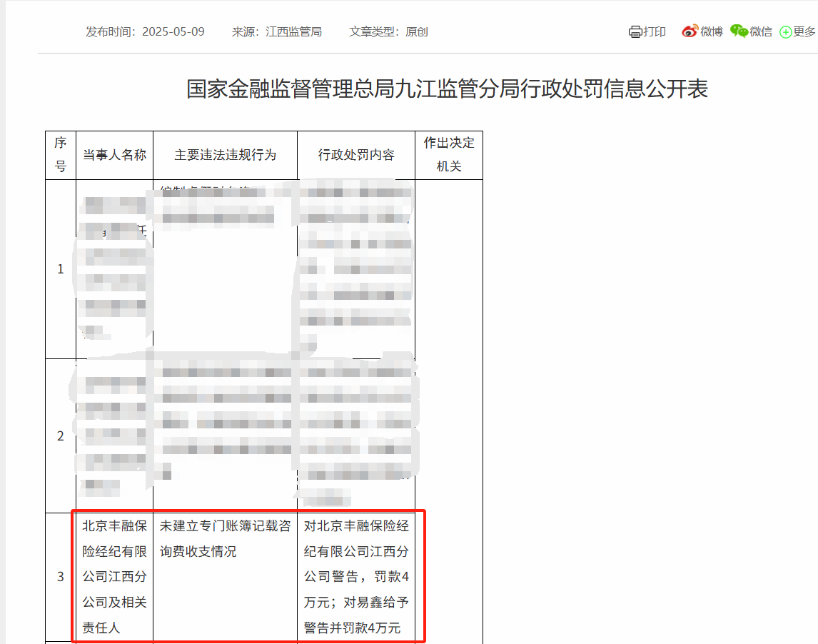Click the 未建立专门账簿记载咨询费收支情况 violation cell
Viewport: 818px width, 644px height.
[x=226, y=577]
